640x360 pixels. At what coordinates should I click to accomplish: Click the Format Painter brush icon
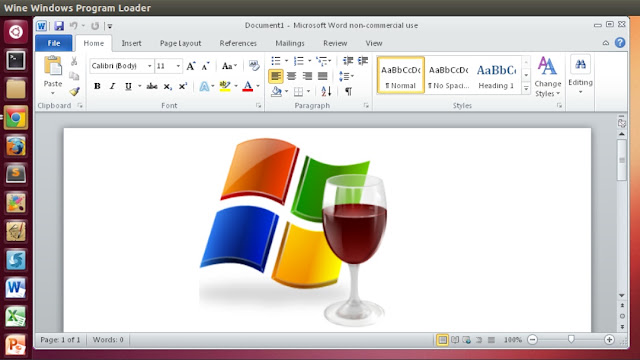[x=74, y=91]
